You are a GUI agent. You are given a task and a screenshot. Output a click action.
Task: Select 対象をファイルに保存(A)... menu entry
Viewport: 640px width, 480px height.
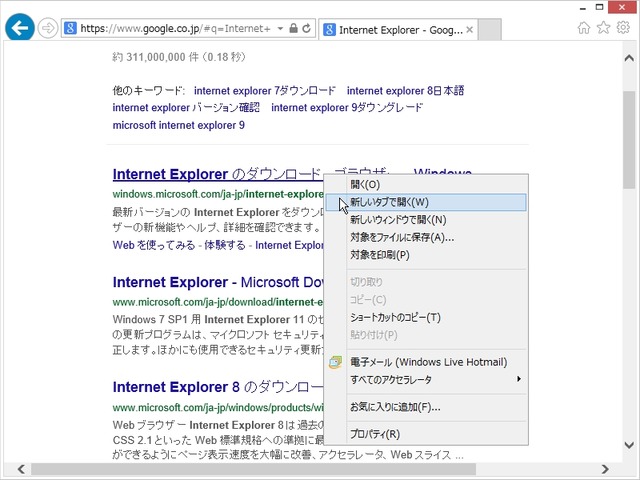coord(426,238)
